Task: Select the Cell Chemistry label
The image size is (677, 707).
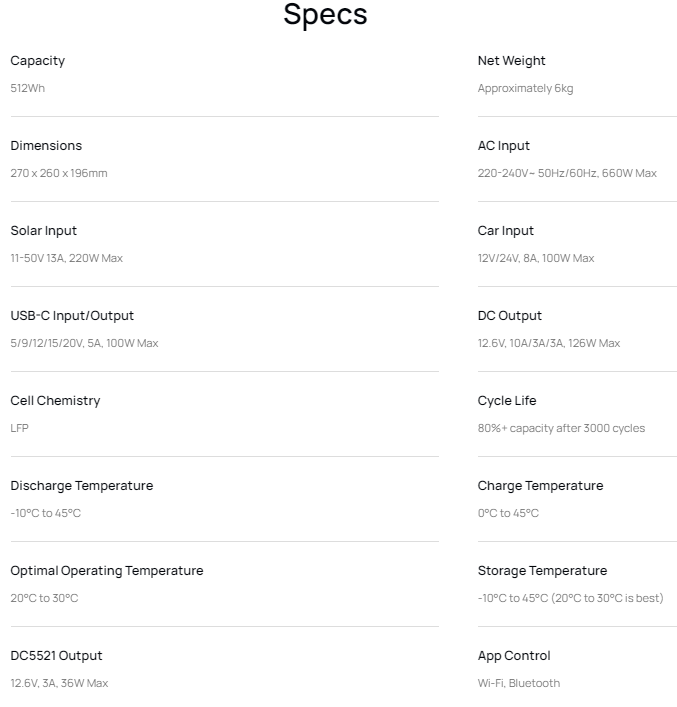Action: (x=55, y=401)
